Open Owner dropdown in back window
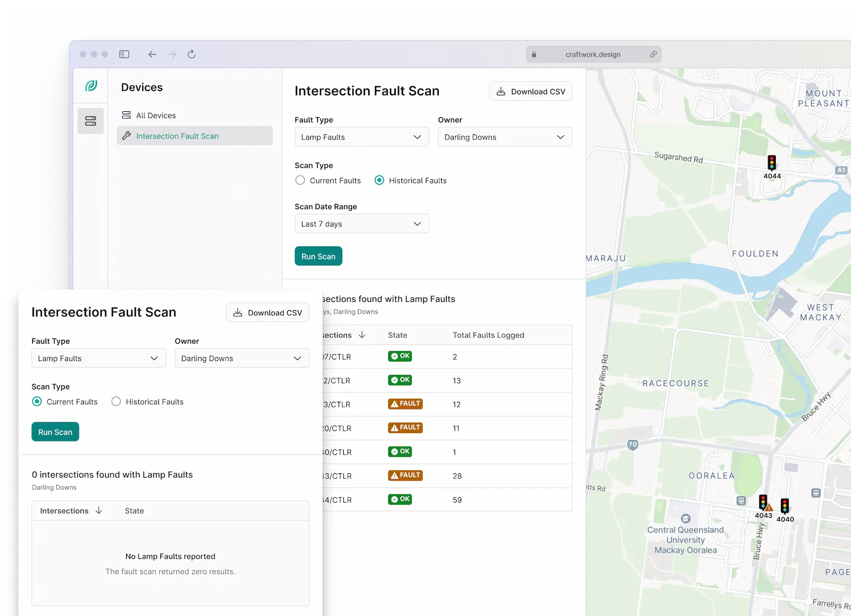The height and width of the screenshot is (616, 851). click(x=505, y=137)
